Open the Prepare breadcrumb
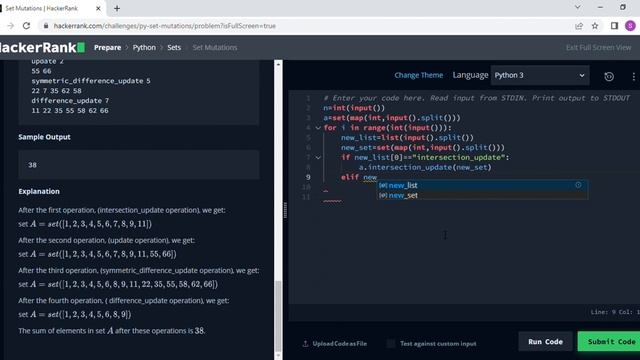The width and height of the screenshot is (640, 360). tap(107, 47)
